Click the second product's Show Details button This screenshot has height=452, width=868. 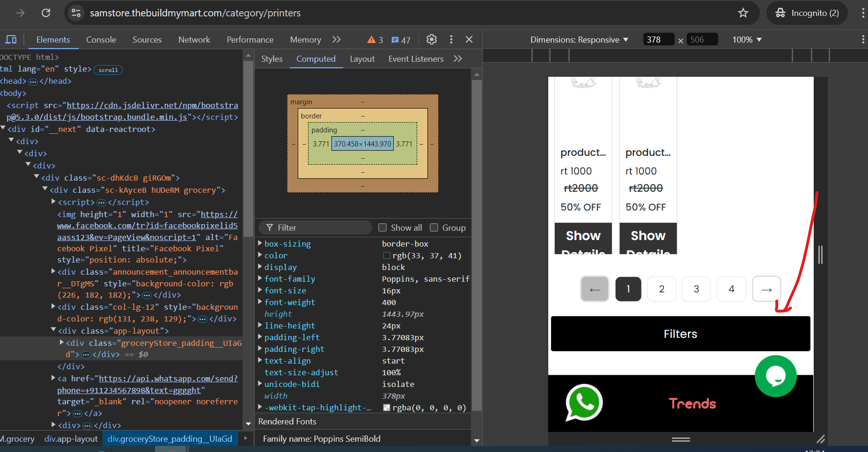tap(648, 239)
